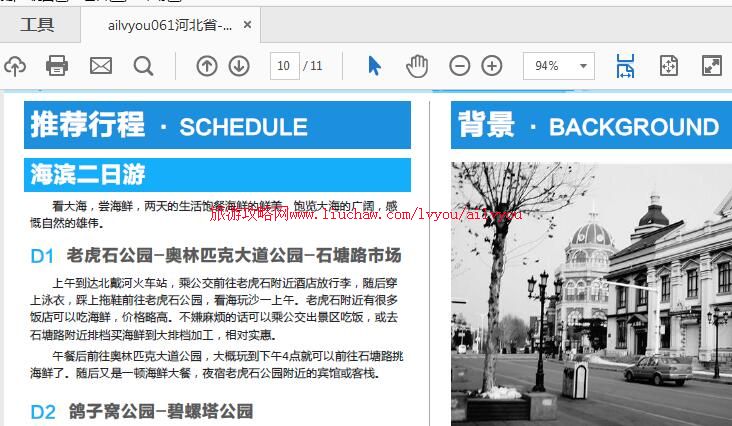Go to next page arrow
This screenshot has height=426, width=732.
(x=239, y=66)
